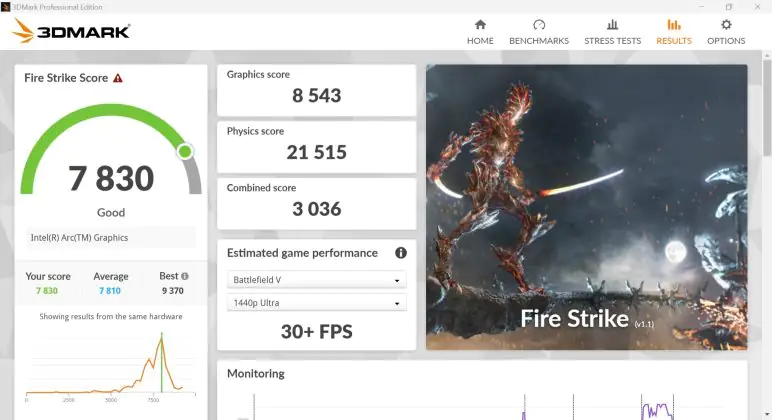The width and height of the screenshot is (772, 420).
Task: Click the Average column label
Action: click(x=111, y=276)
